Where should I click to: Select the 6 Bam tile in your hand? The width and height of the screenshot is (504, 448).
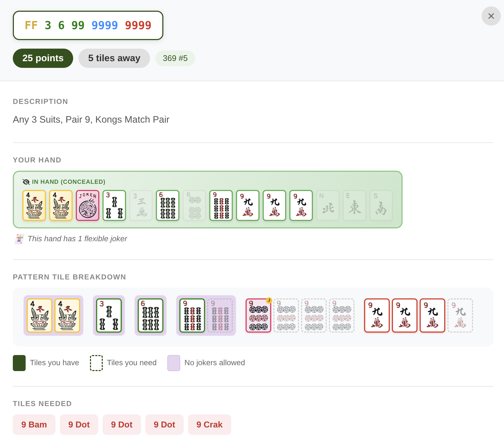[x=167, y=205]
